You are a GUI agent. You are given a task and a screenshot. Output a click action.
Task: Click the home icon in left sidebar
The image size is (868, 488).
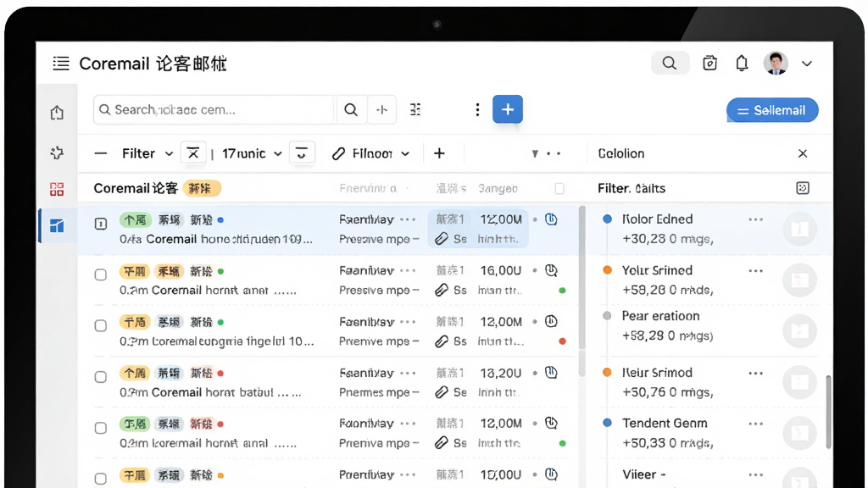(x=57, y=113)
